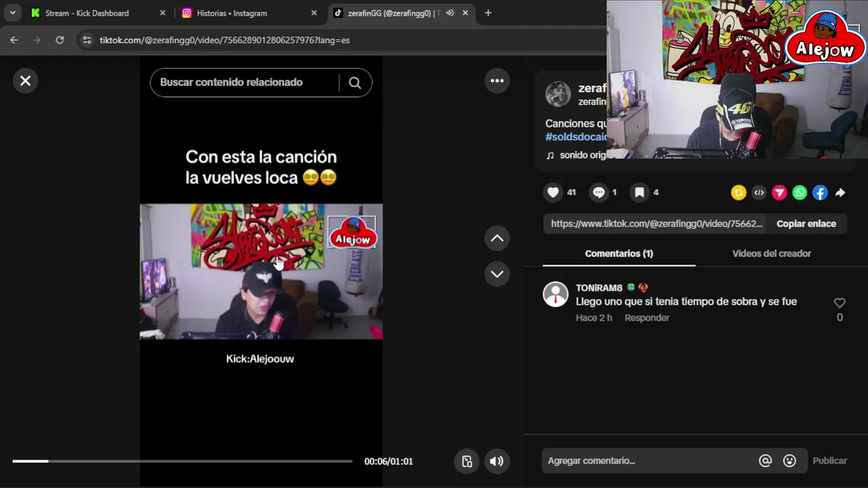The height and width of the screenshot is (488, 868).
Task: Open the tab search dropdown
Action: pyautogui.click(x=12, y=13)
